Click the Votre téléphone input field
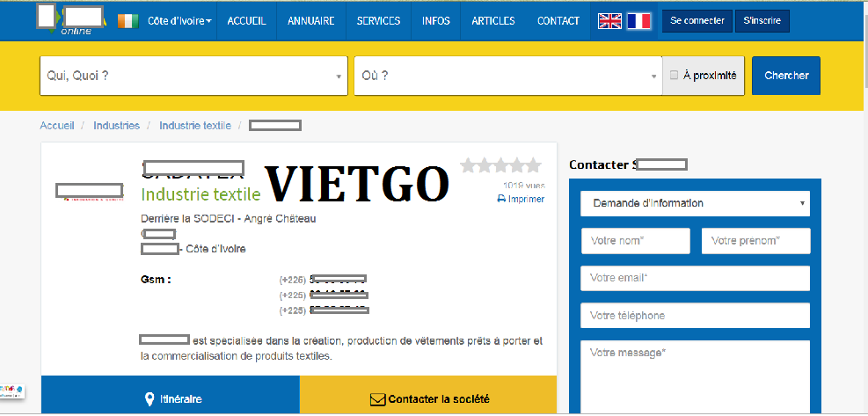 [696, 316]
